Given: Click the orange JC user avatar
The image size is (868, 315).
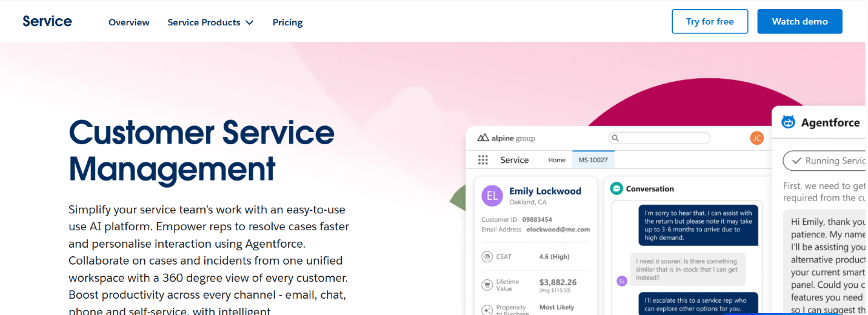Looking at the screenshot, I should coord(756,138).
